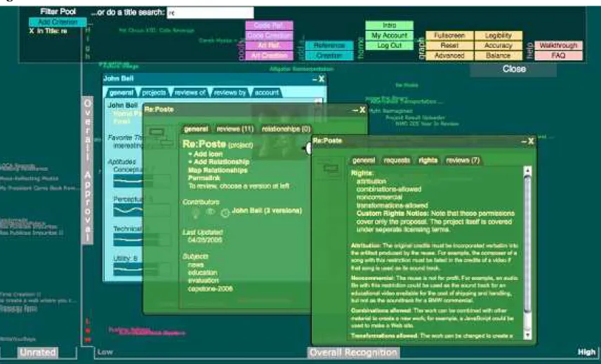Open the relationships (0) tab
This screenshot has width=601, height=364.
tap(286, 129)
